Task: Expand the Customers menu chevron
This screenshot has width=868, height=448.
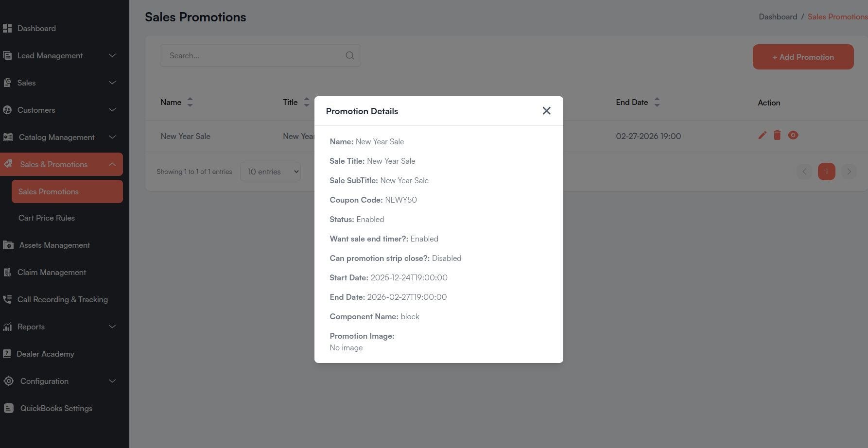Action: coord(112,110)
